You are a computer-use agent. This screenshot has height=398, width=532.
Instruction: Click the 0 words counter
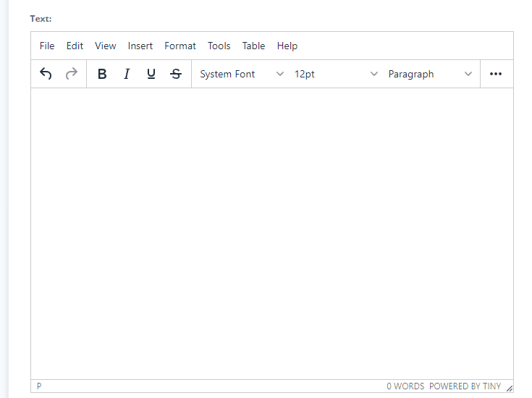pyautogui.click(x=405, y=386)
